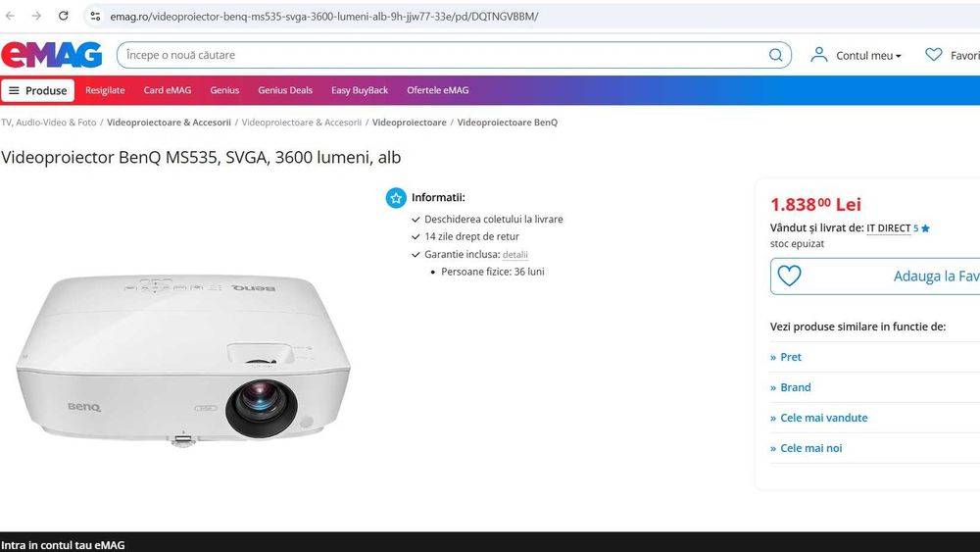The height and width of the screenshot is (552, 980).
Task: Click the Favorite heart icon in header
Action: (x=934, y=55)
